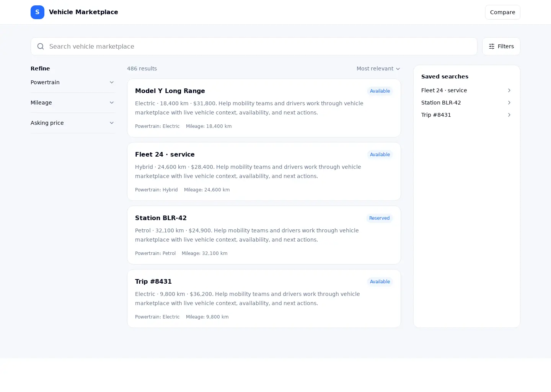Image resolution: width=551 pixels, height=392 pixels.
Task: Click chevron next to saved Trip #8431
Action: click(x=509, y=115)
